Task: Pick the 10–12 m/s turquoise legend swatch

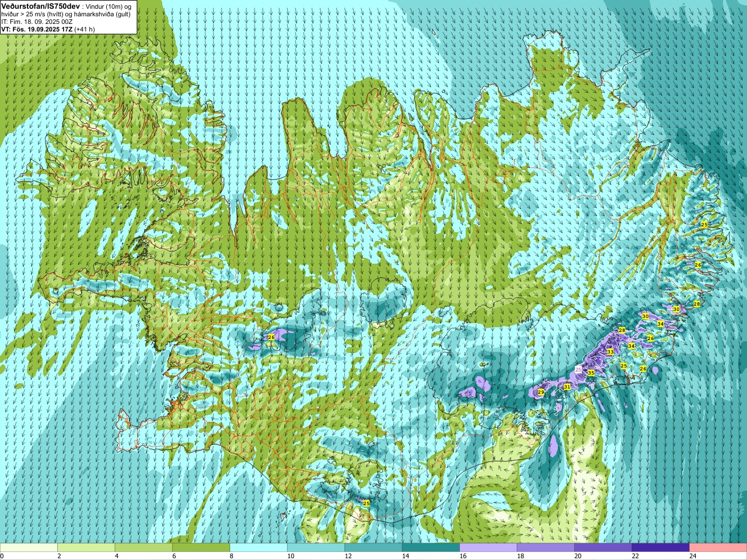Action: [316, 548]
